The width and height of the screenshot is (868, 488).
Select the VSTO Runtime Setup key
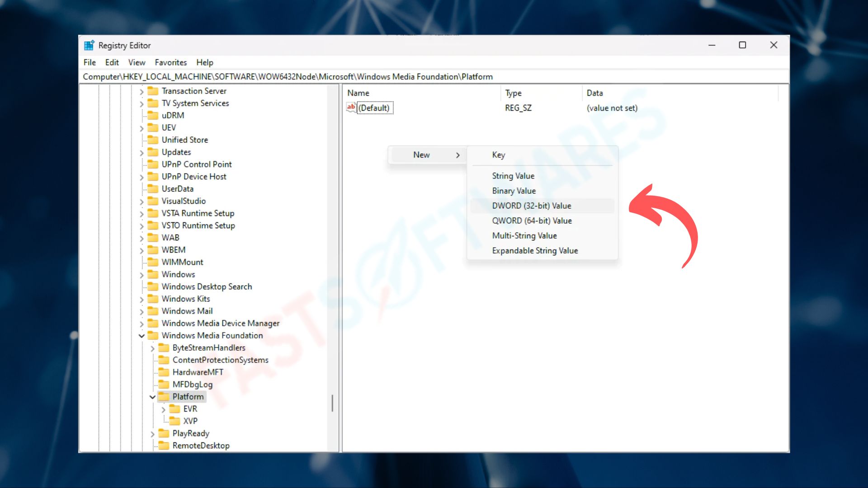point(198,225)
